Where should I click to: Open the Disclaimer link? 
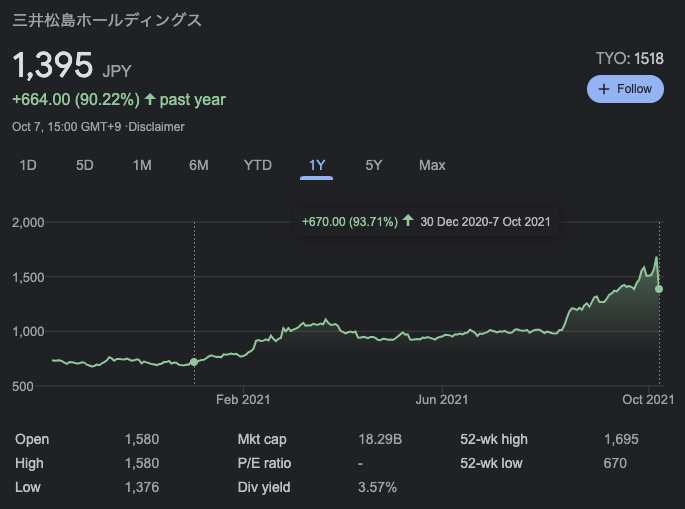(156, 127)
